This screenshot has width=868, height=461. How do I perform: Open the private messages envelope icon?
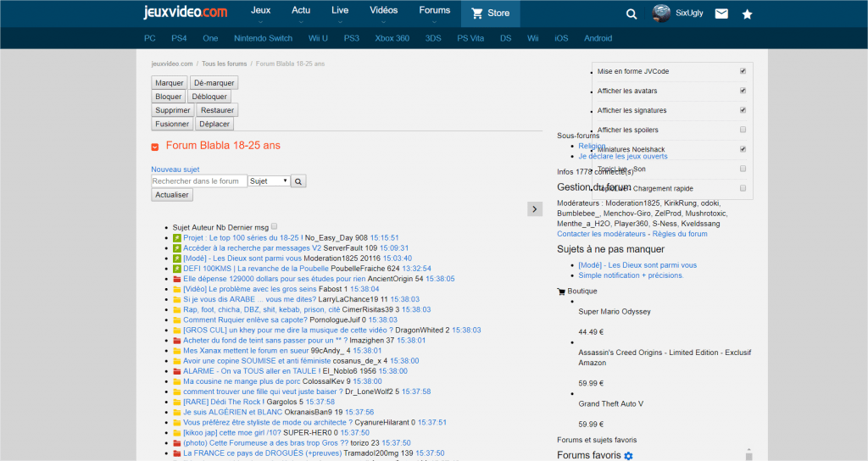721,14
